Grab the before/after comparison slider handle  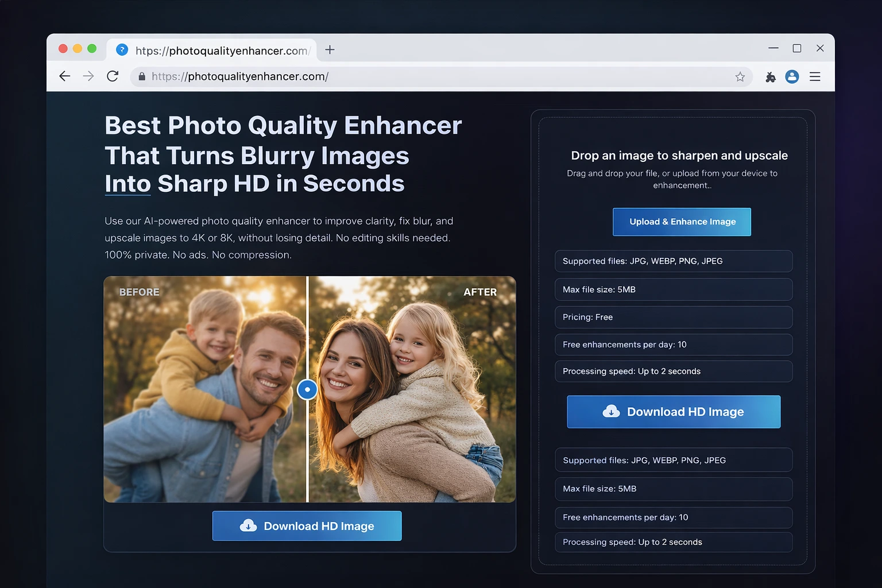point(307,390)
